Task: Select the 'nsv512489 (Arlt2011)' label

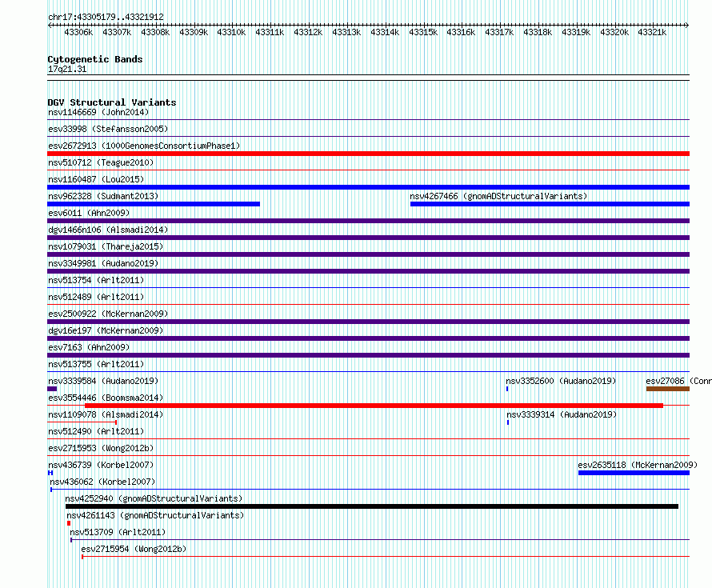Action: [x=96, y=297]
